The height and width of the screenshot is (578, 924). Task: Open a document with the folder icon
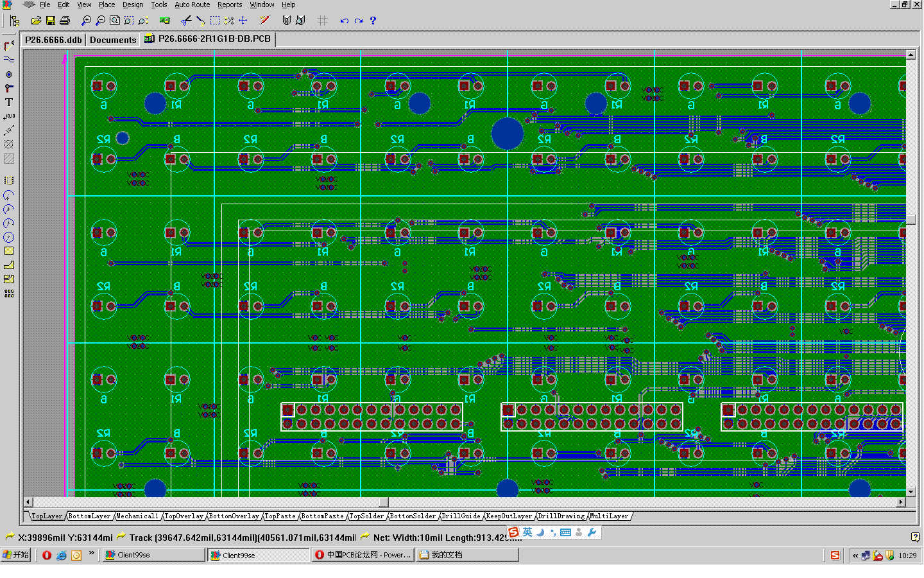coord(36,21)
